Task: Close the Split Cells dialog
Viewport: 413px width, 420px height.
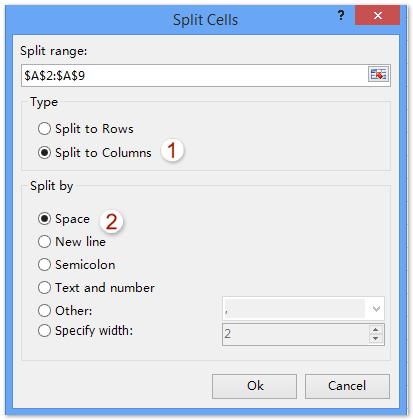Action: (x=377, y=15)
